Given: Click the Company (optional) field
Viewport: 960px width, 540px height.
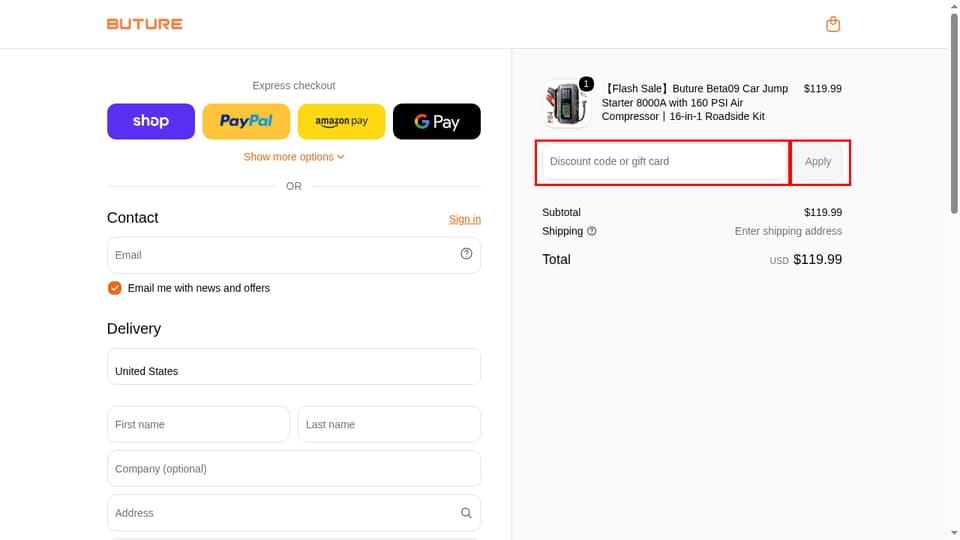Looking at the screenshot, I should (x=294, y=469).
